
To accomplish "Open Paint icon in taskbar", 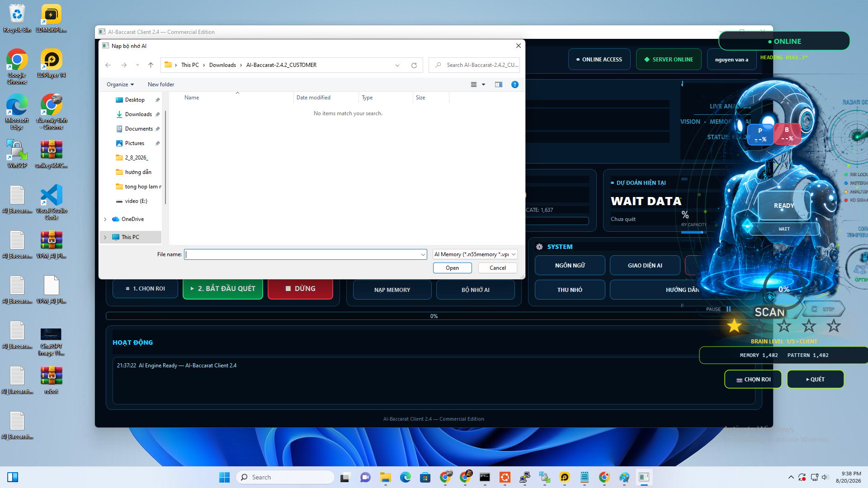I will [x=624, y=477].
